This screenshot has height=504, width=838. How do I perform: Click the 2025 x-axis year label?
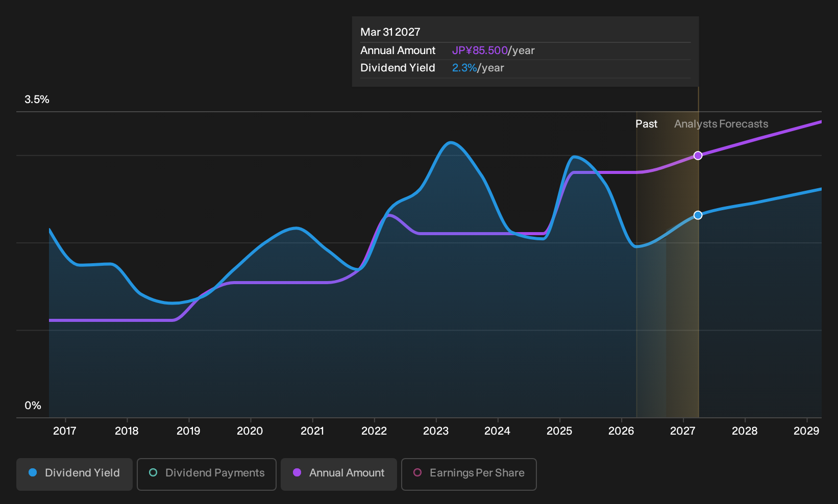point(559,431)
